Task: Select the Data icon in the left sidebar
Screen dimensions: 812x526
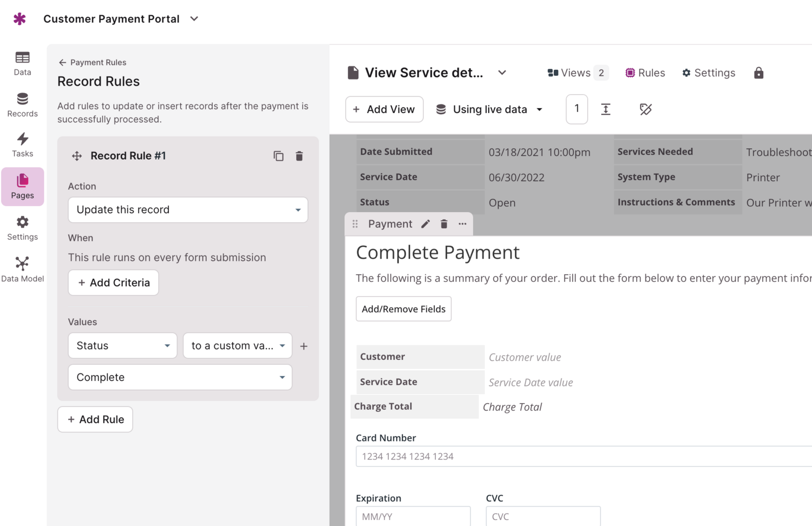Action: (x=22, y=63)
